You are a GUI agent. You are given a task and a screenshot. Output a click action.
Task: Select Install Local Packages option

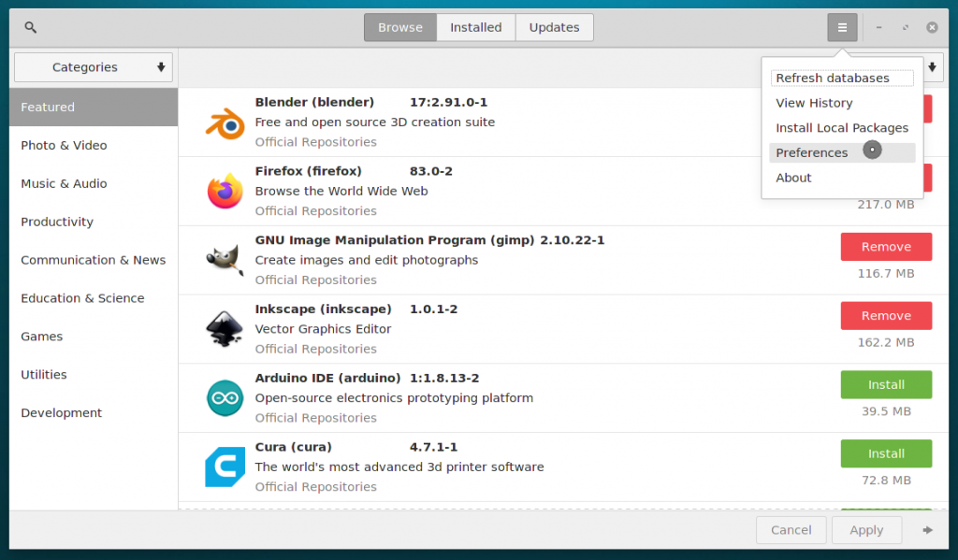click(842, 128)
